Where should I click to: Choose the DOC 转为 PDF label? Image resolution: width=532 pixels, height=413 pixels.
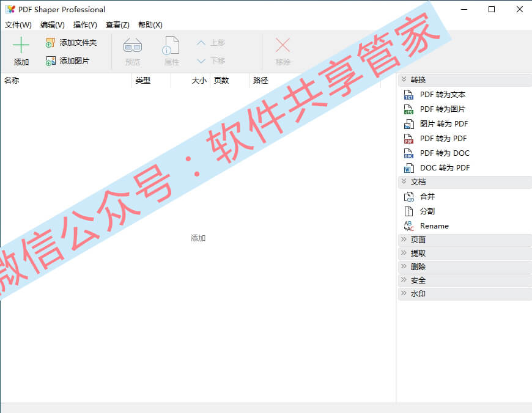445,168
